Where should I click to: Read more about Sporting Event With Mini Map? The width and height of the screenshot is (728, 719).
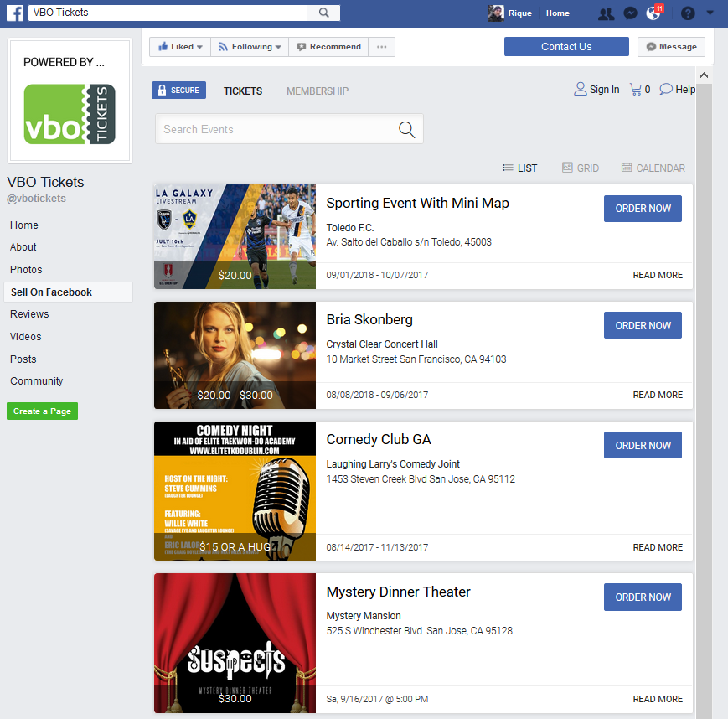658,275
